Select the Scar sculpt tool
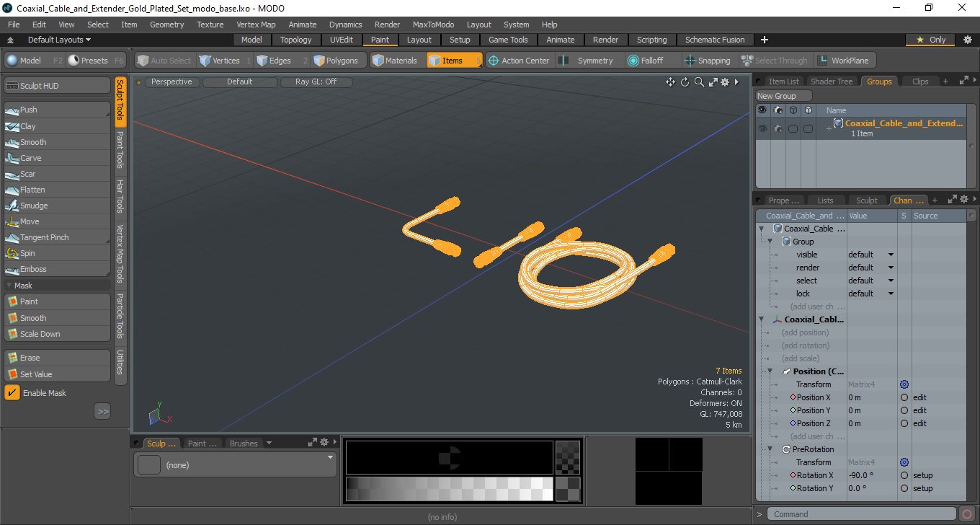Image resolution: width=980 pixels, height=525 pixels. [58, 174]
